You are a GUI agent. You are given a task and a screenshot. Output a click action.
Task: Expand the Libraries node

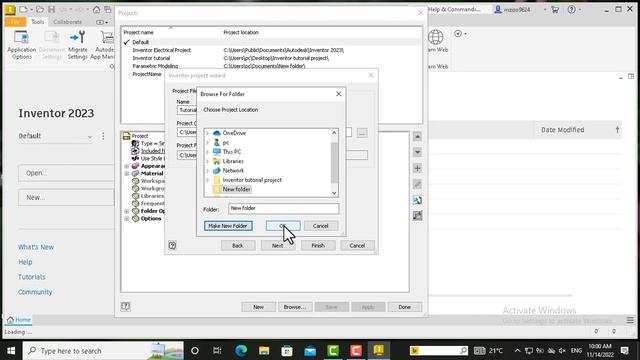pyautogui.click(x=207, y=161)
